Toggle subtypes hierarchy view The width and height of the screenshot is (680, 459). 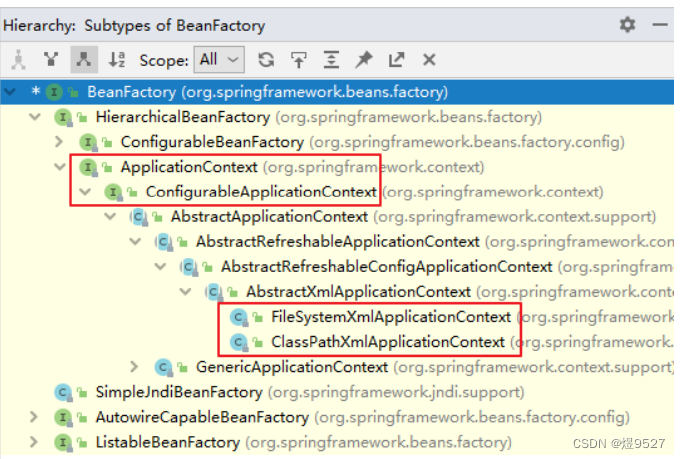84,59
